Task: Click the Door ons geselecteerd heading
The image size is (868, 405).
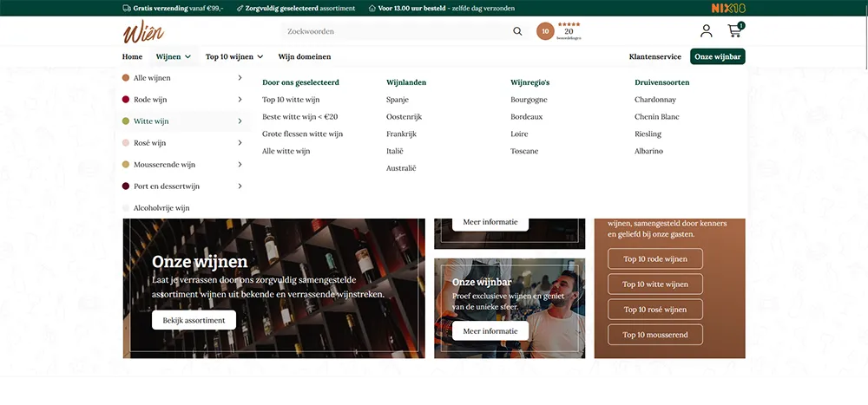Action: coord(300,82)
